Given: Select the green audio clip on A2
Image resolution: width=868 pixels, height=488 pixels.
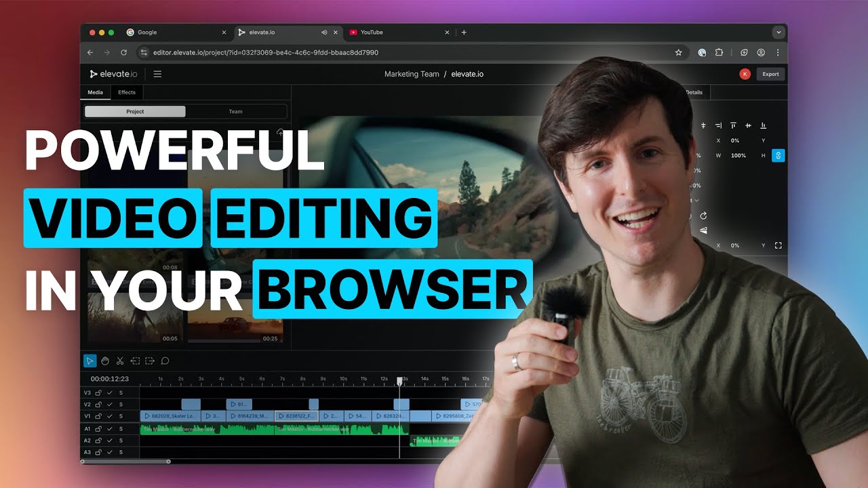Looking at the screenshot, I should click(x=435, y=441).
